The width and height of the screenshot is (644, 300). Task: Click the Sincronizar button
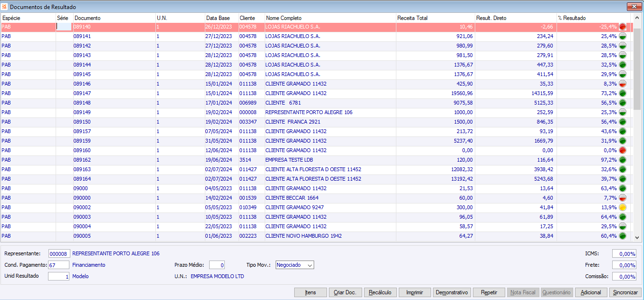pyautogui.click(x=625, y=292)
